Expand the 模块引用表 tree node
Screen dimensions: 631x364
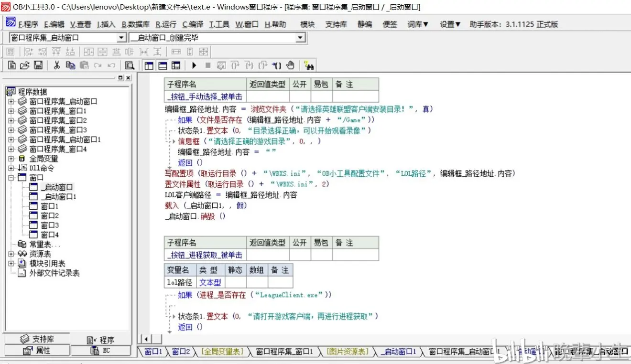click(x=11, y=264)
